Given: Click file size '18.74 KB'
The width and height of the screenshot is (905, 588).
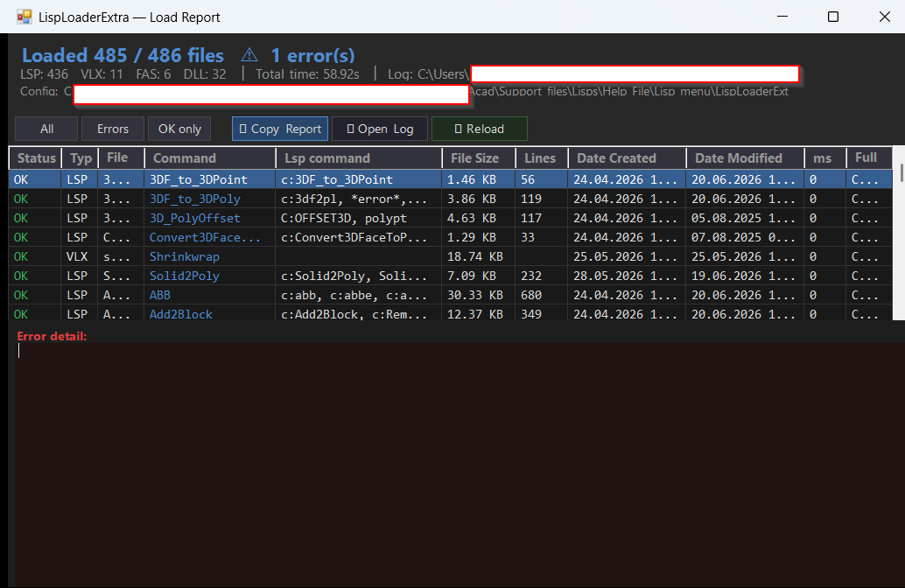Looking at the screenshot, I should click(475, 256).
